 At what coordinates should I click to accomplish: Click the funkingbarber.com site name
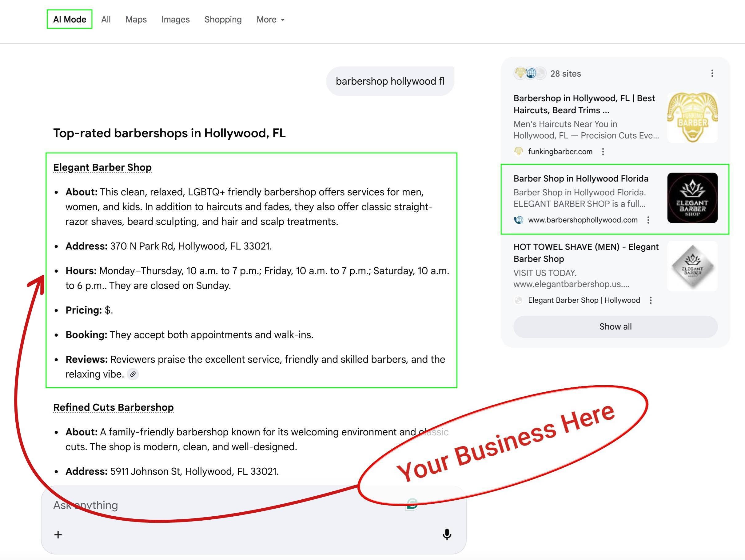click(x=560, y=152)
